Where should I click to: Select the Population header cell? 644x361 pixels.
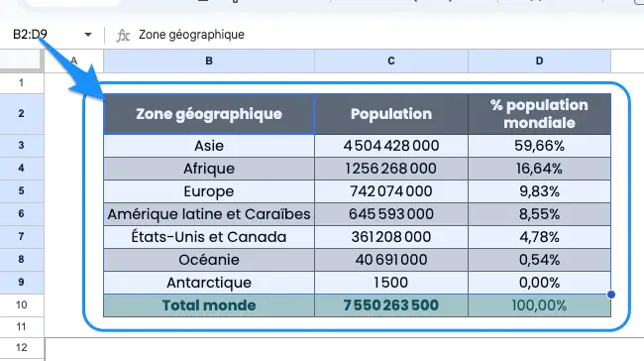point(391,114)
